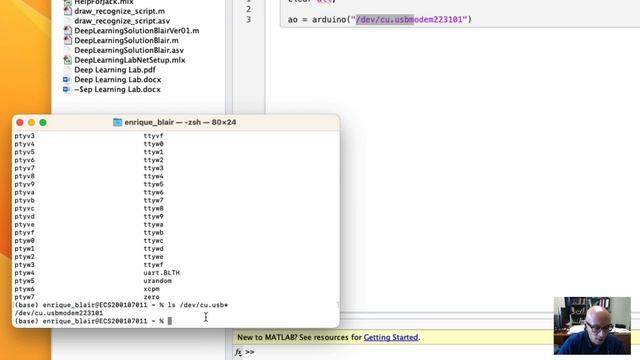
Task: Click ttywd in the Terminal listing
Action: (153, 249)
